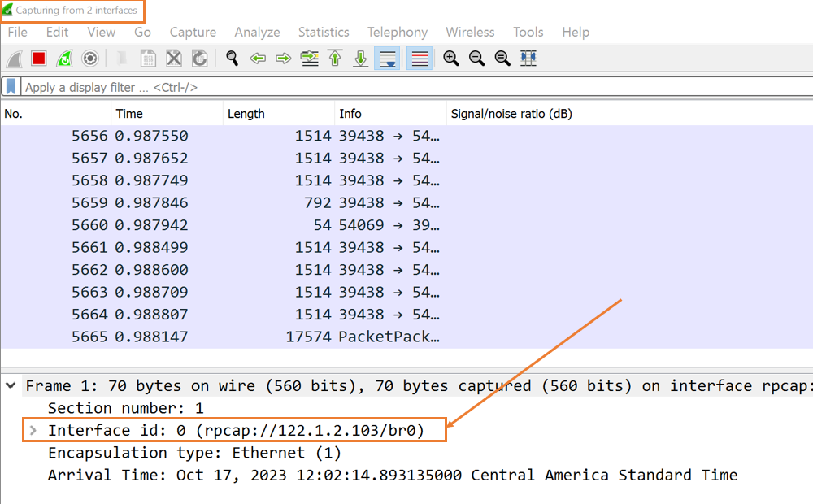
Task: Select packet 5661 at time 0.988499
Action: tap(406, 247)
